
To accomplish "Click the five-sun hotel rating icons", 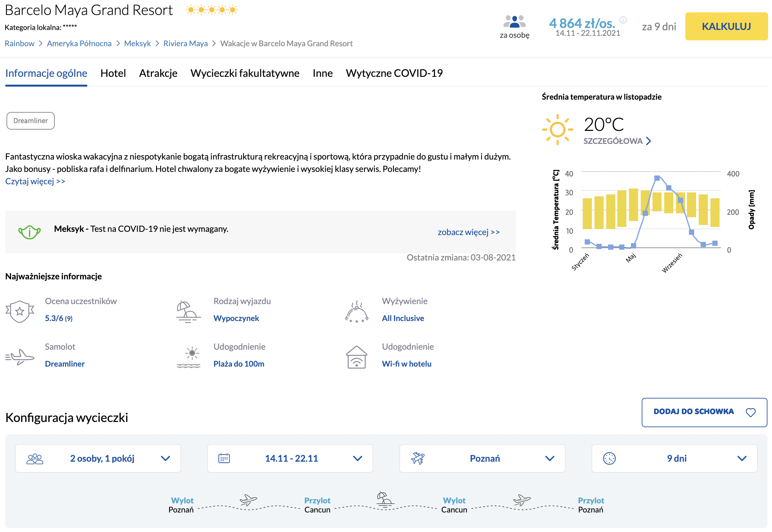I will pyautogui.click(x=211, y=10).
